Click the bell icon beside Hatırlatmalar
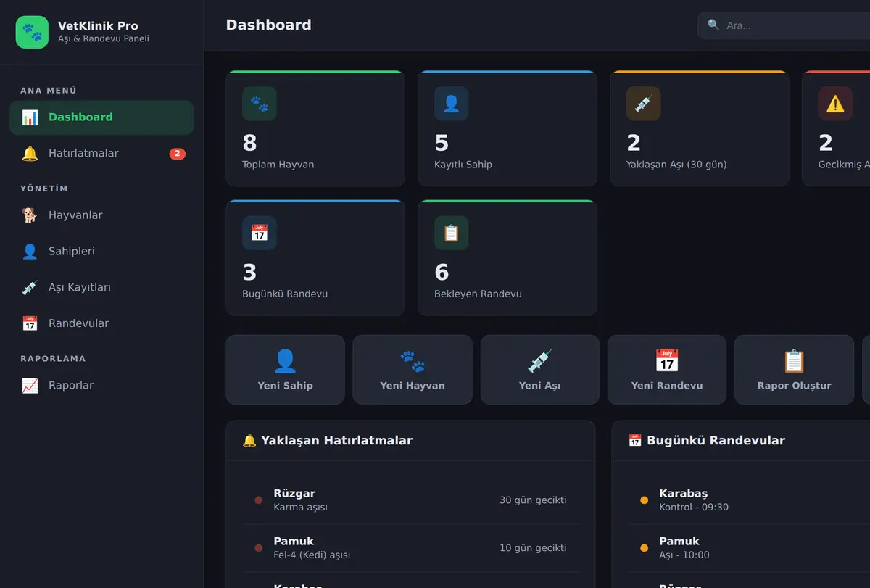Screen dimensions: 870x588 [30, 154]
